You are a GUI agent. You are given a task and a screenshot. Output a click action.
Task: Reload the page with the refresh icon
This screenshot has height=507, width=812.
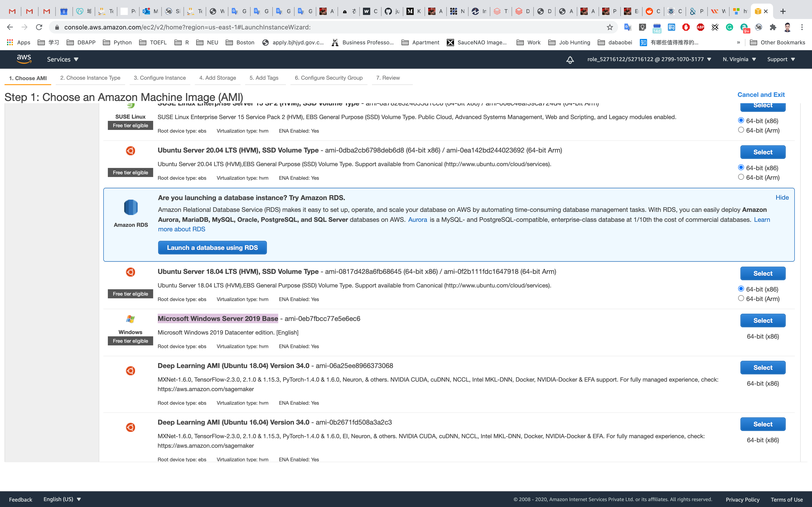tap(39, 27)
